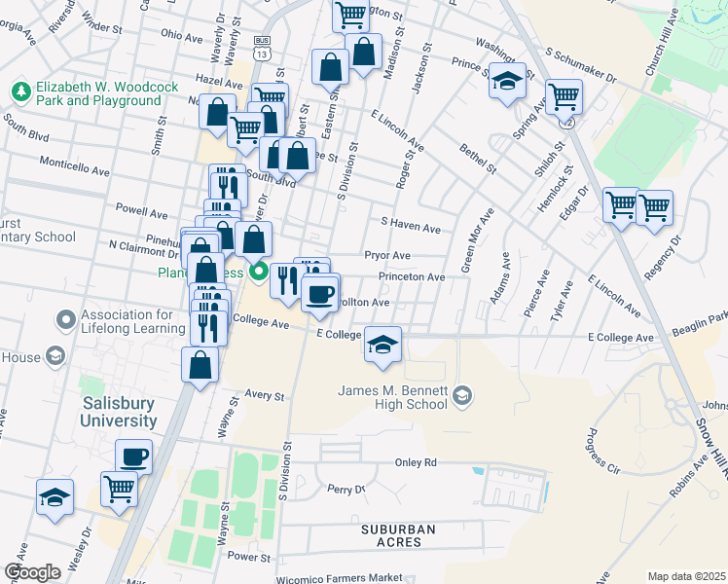Click the shopping bag marker above Planet Fitness pin
728x584 pixels.
(253, 243)
